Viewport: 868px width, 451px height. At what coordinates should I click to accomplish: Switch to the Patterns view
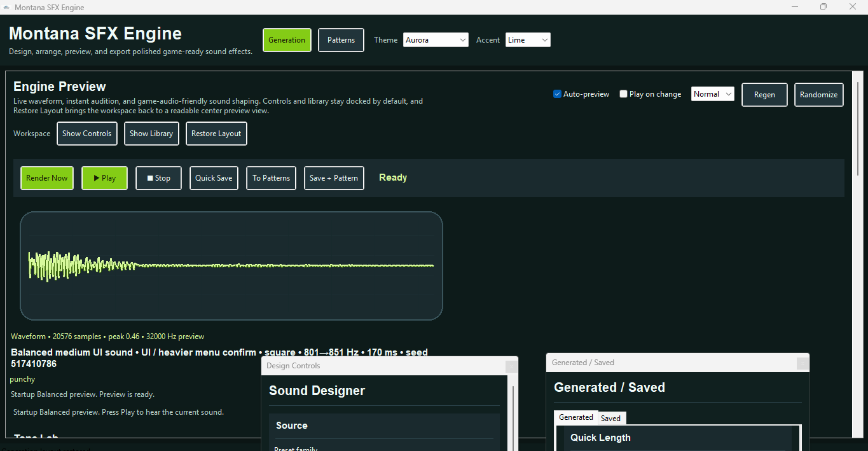[341, 40]
